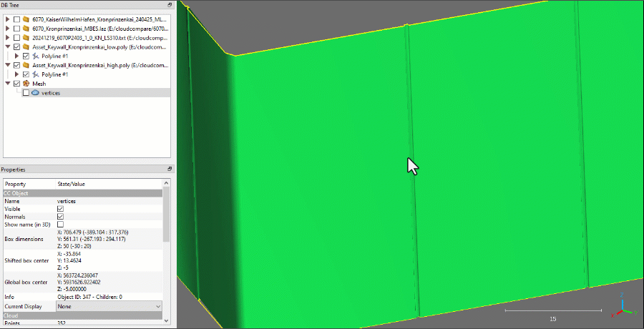Select Asset_Keywall_Kronprinzenkai_low.poly label
Screen dimensions: 644x329
(x=101, y=46)
